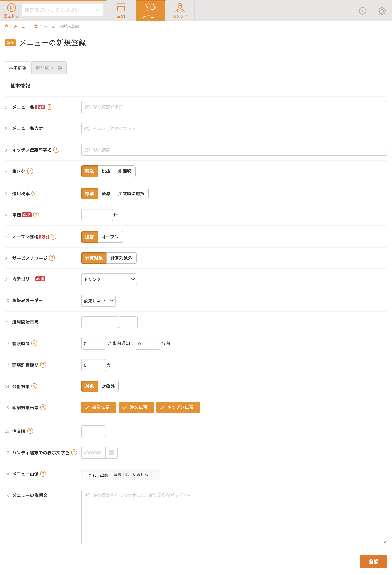392x575 pixels.
Task: Show help for 制限時間
Action: pos(34,343)
